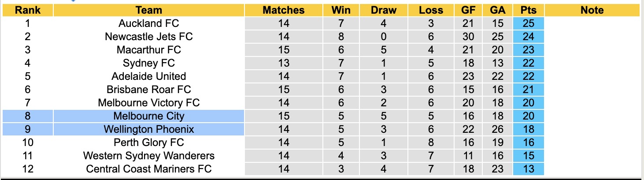Viewport: 644px width, 180px height.
Task: Open the highlighted Melbourne City row
Action: tap(148, 116)
